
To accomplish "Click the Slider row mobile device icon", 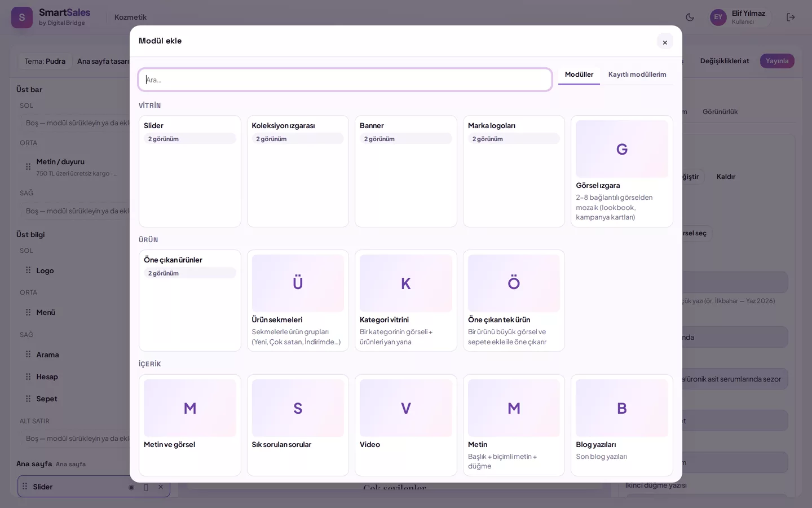I will (x=146, y=487).
